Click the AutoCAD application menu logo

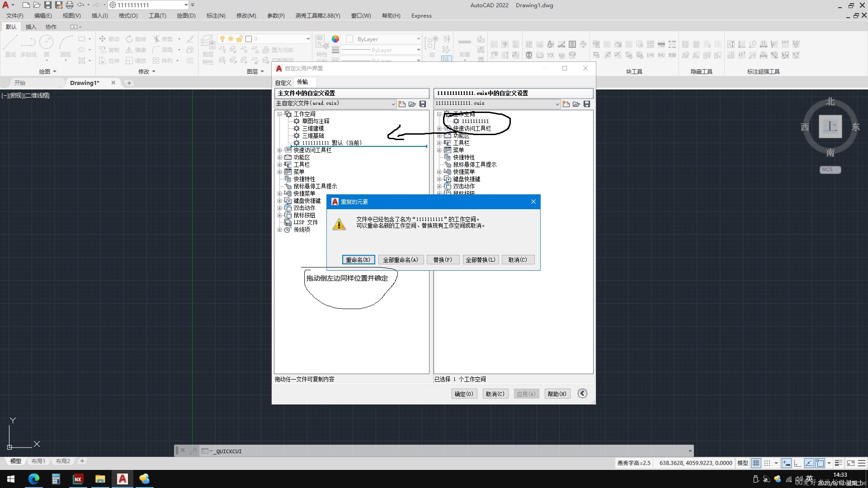6,5
